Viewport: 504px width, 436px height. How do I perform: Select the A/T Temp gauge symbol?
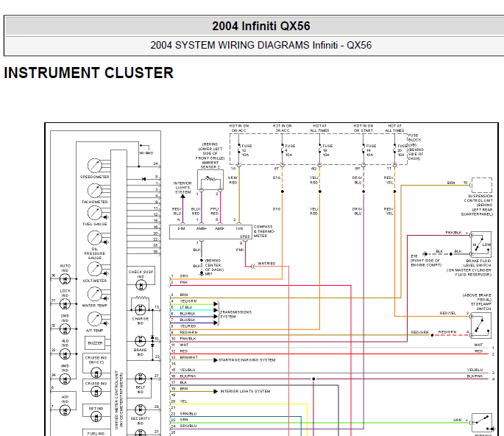click(x=95, y=319)
